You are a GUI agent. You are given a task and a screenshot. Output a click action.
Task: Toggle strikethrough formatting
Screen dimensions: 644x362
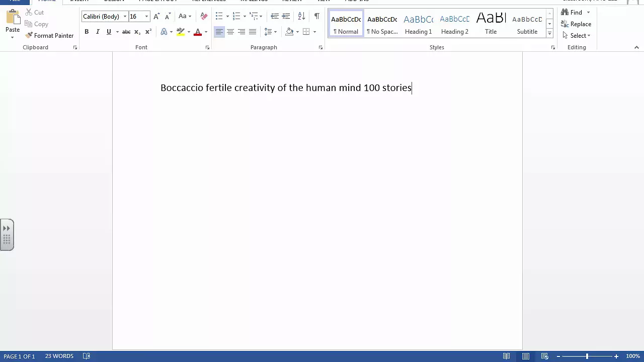click(126, 32)
